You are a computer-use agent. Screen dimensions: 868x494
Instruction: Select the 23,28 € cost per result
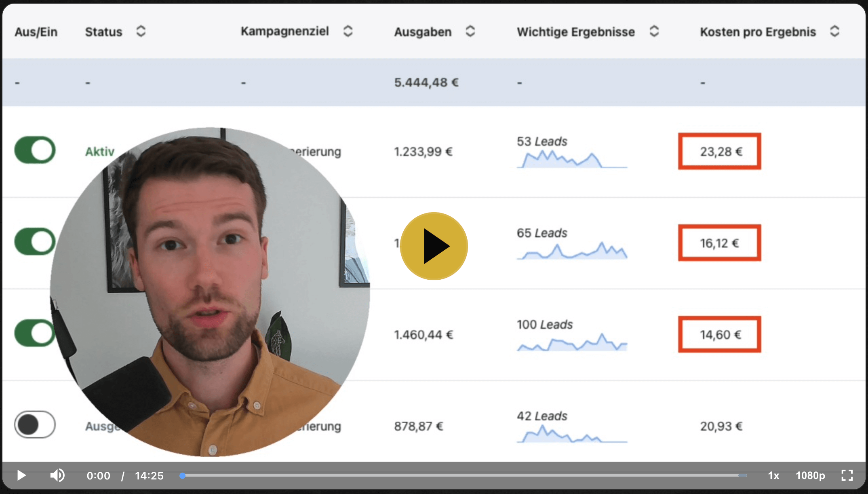(721, 152)
